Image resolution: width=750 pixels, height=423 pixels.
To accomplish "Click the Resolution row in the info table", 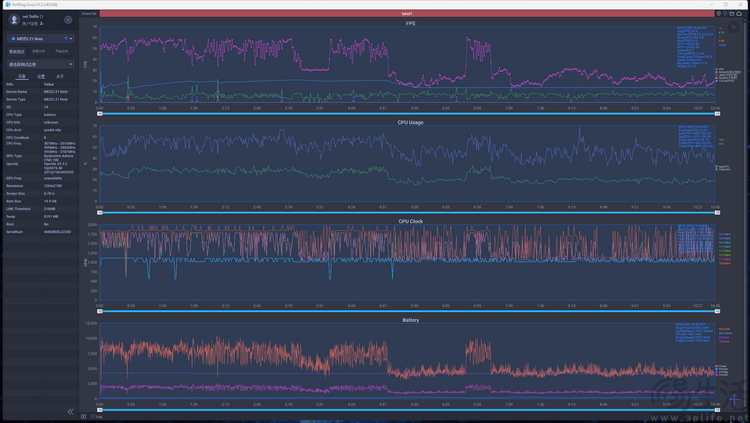I will [40, 186].
